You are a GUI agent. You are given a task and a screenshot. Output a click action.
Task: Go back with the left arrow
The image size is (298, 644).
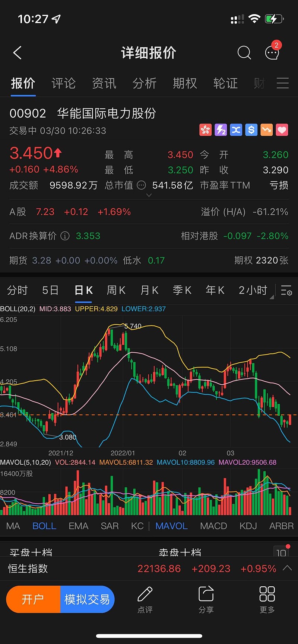pos(17,53)
